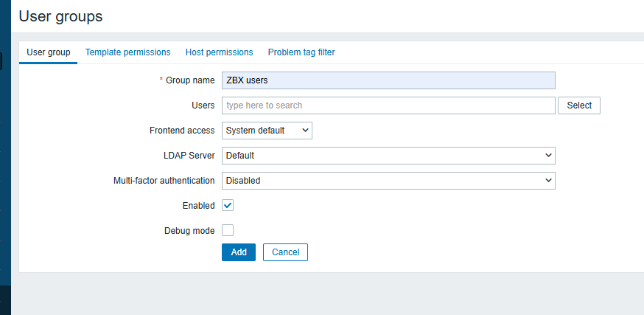Click Select button beside Users field
This screenshot has height=315, width=644.
[579, 105]
